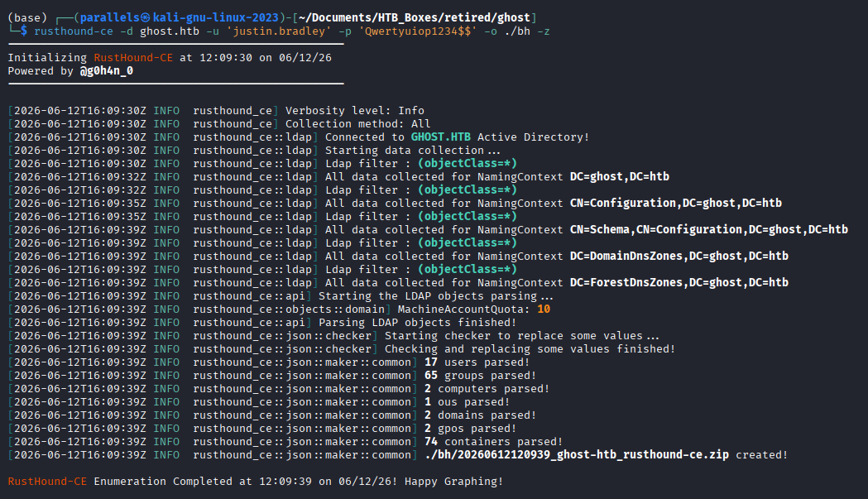
Task: Click the '1 ous parsed!' line
Action: click(x=468, y=402)
